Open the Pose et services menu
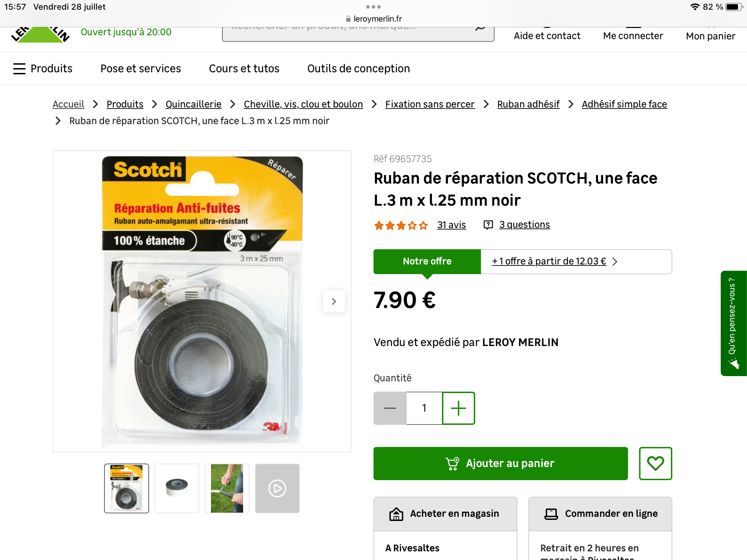 coord(141,68)
